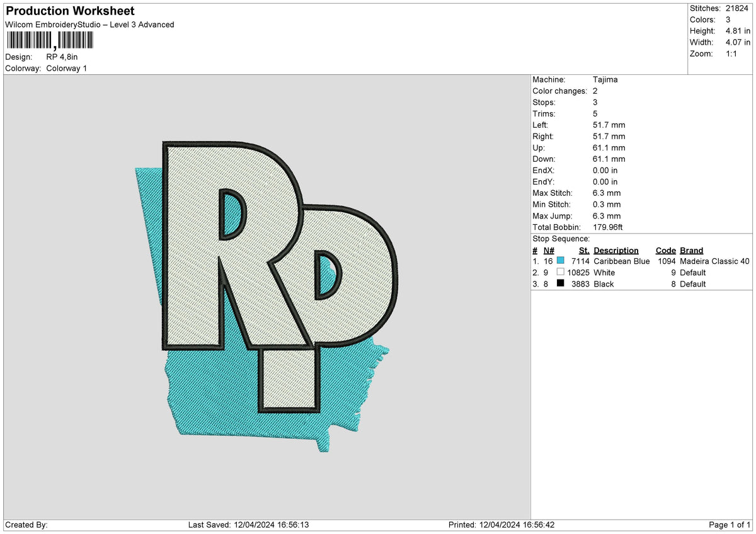Click the 'Down:' label
The image size is (756, 534).
click(x=544, y=159)
